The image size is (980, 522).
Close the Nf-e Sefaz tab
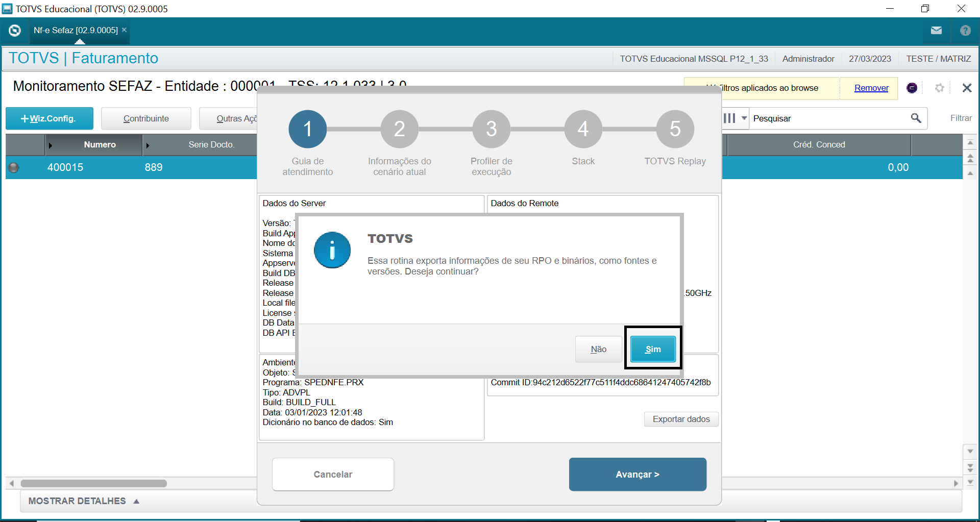[124, 30]
